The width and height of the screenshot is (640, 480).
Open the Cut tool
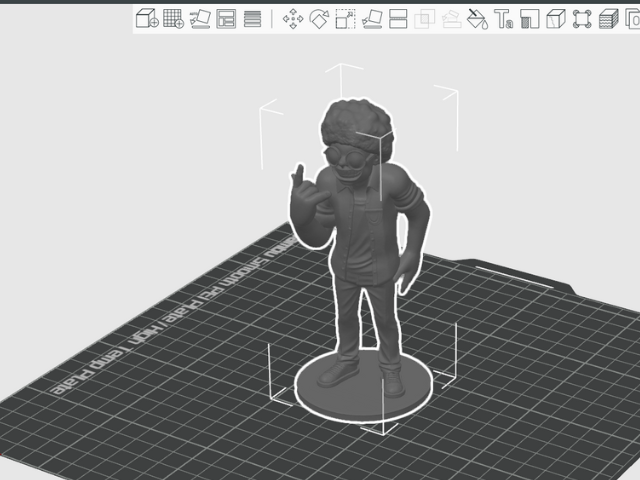(x=398, y=18)
